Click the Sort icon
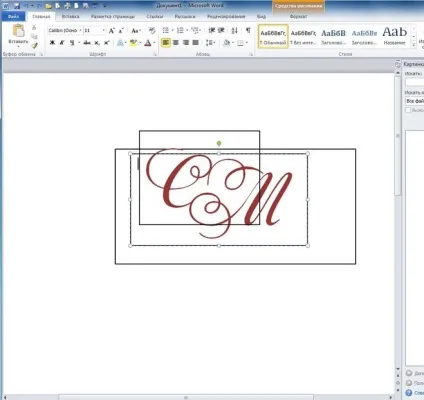 (x=235, y=31)
